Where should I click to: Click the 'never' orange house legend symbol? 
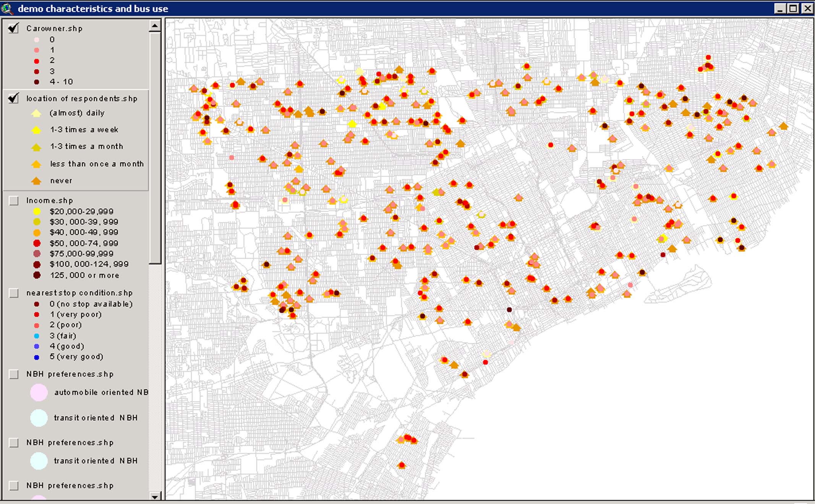tap(36, 181)
